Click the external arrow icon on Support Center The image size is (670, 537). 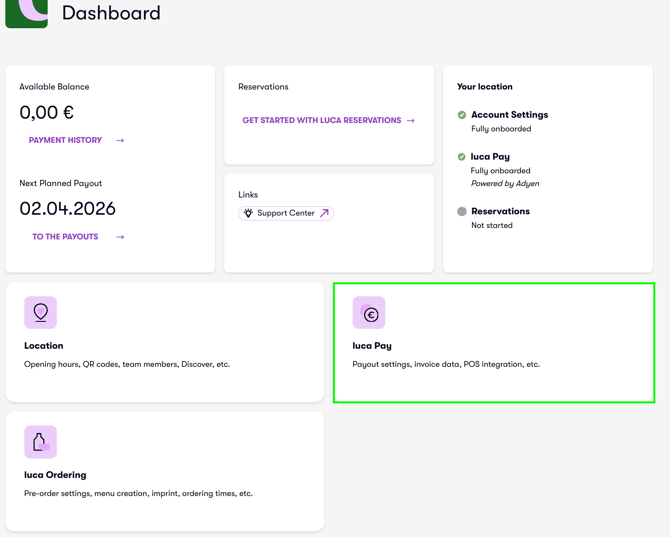324,213
